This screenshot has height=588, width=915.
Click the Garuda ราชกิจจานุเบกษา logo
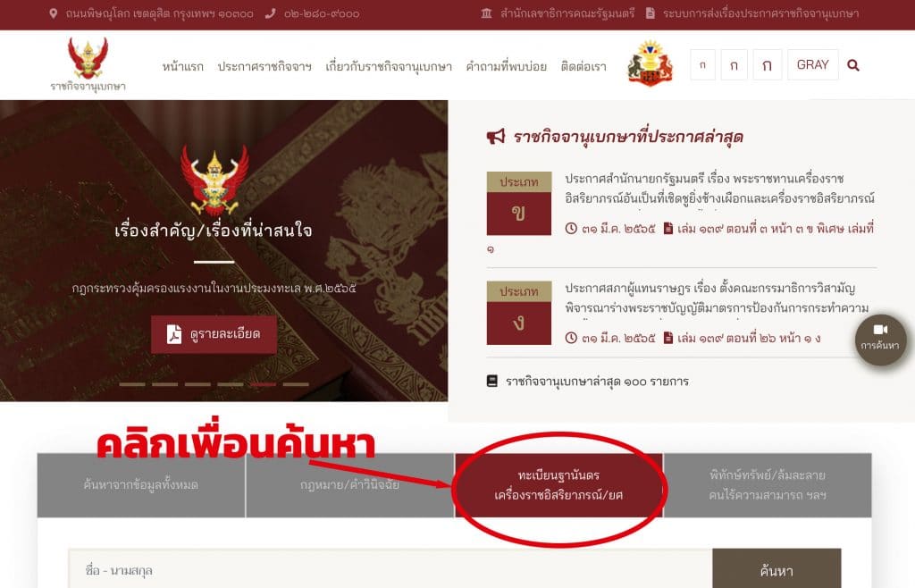pos(88,64)
